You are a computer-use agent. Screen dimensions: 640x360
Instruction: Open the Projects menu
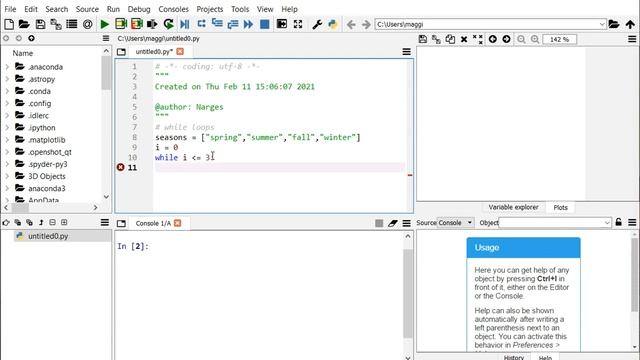click(209, 9)
